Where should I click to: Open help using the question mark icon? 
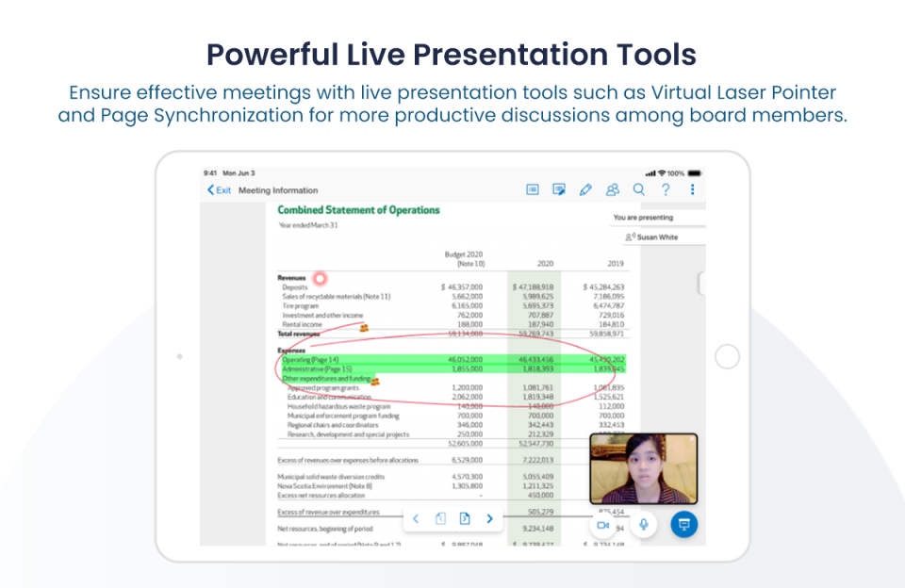pos(665,188)
